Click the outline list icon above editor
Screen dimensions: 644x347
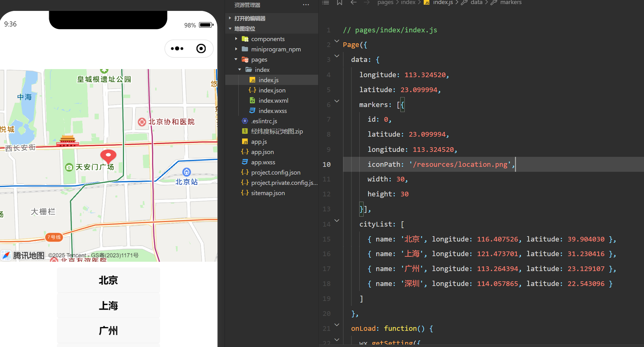click(326, 3)
